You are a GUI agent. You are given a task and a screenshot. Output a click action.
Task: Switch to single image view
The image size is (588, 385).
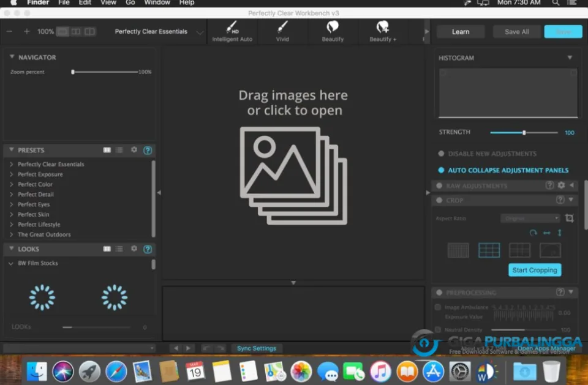pyautogui.click(x=62, y=31)
